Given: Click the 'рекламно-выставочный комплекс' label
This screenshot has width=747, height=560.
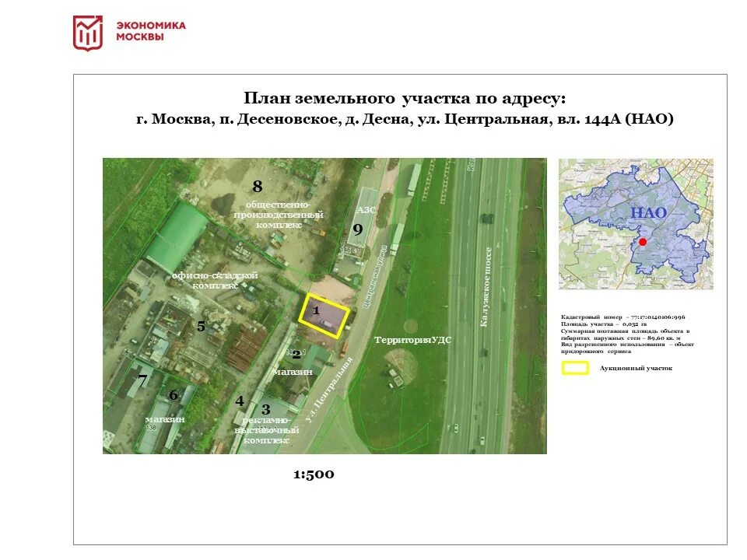Looking at the screenshot, I should click(266, 430).
